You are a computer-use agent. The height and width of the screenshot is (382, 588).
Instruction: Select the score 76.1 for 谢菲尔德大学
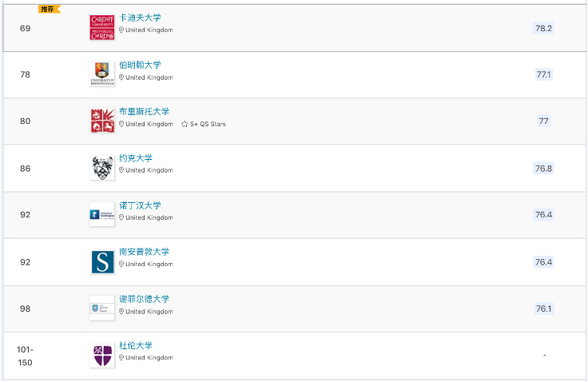543,308
